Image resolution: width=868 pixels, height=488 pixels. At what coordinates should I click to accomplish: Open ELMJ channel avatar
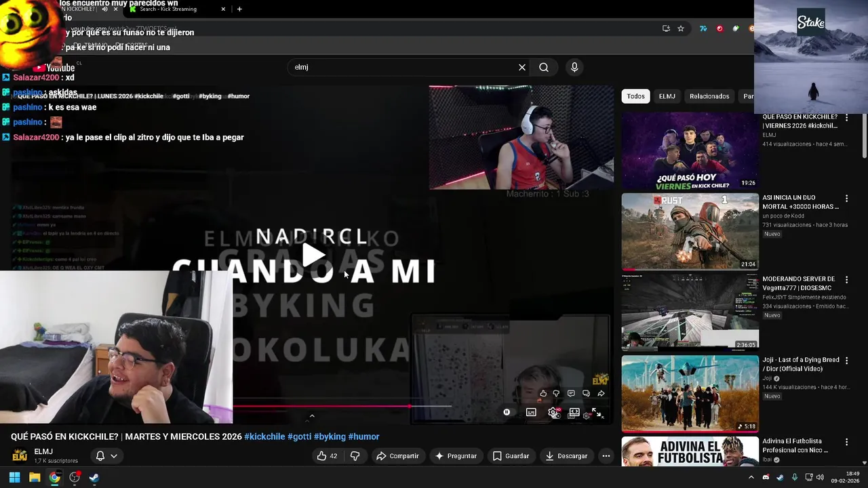pyautogui.click(x=20, y=455)
